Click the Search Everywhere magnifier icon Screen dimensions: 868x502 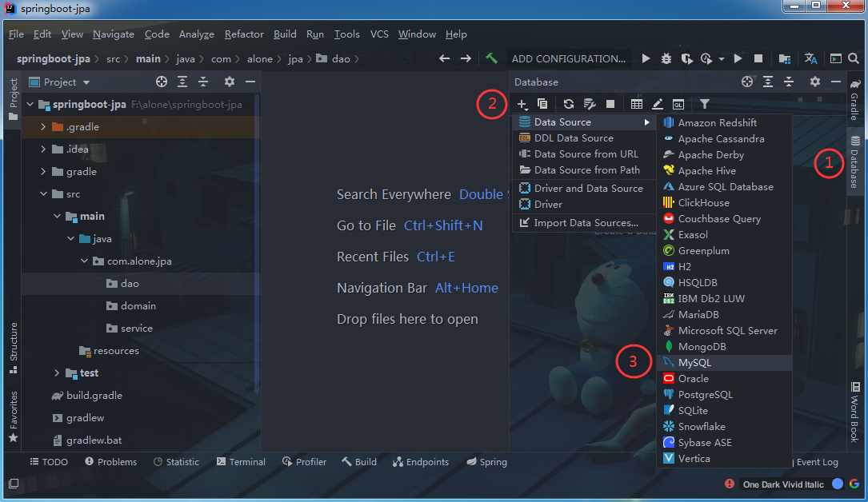coord(854,58)
